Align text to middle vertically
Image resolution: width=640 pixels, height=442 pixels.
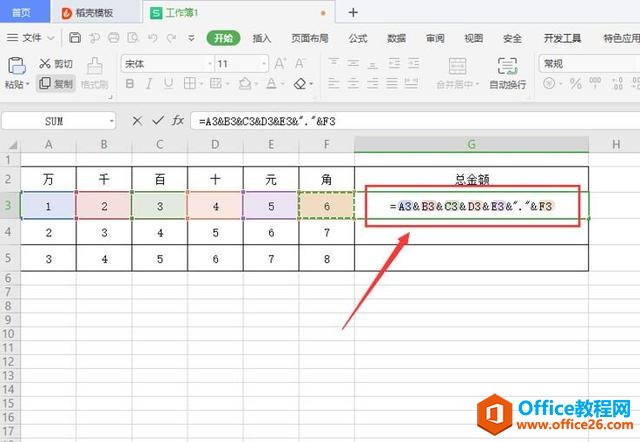(353, 63)
